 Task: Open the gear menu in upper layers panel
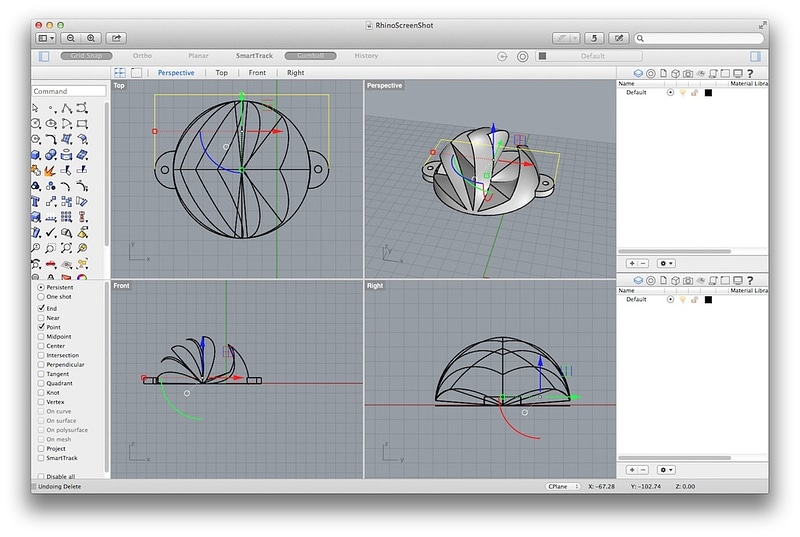point(666,264)
